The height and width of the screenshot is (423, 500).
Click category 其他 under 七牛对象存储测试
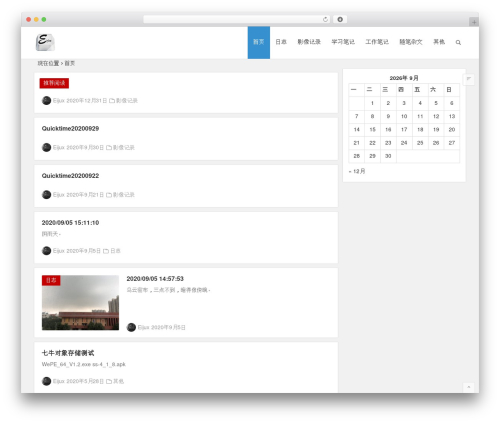[x=119, y=381]
